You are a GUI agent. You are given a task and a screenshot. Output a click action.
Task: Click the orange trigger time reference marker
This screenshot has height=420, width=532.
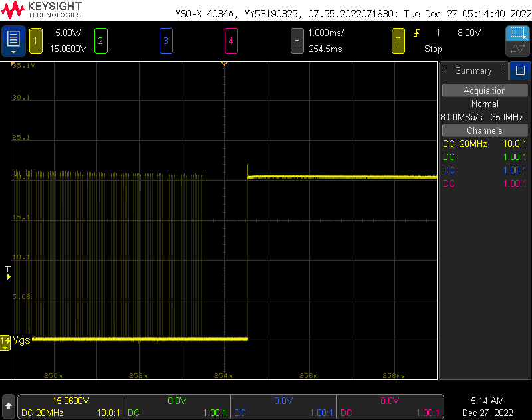(x=225, y=64)
